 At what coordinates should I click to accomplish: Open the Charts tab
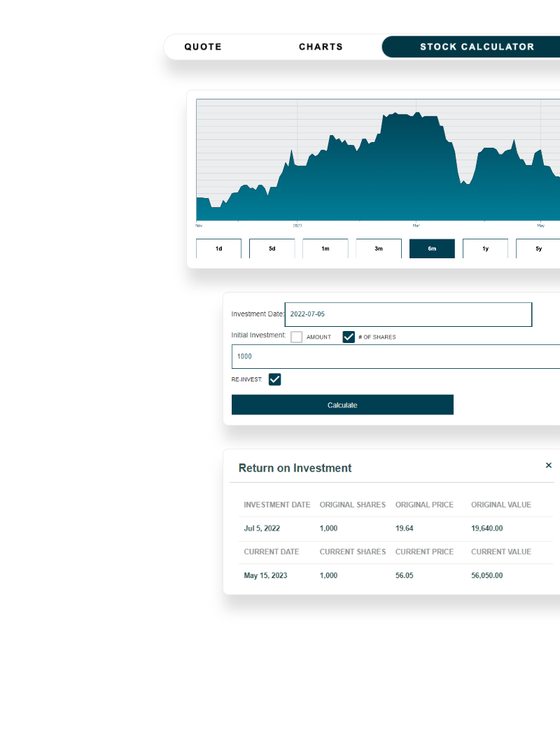point(321,47)
